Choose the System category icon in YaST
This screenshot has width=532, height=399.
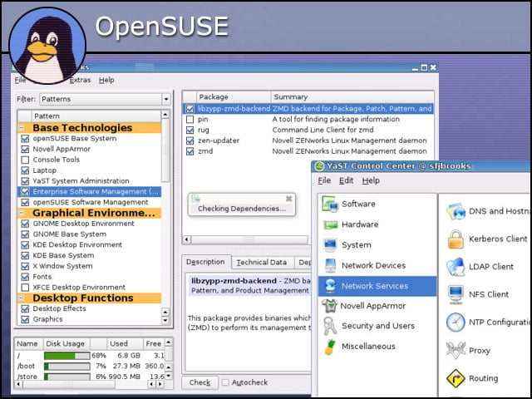coord(330,245)
